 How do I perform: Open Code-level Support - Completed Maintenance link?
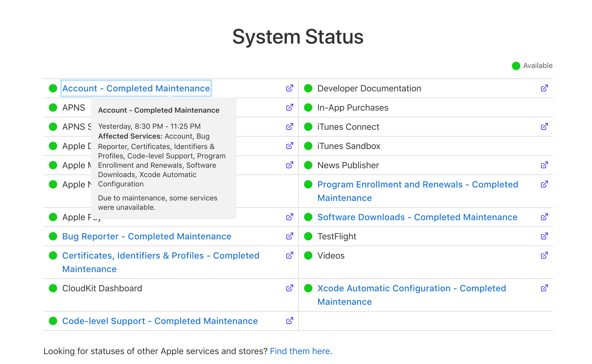[x=160, y=321]
